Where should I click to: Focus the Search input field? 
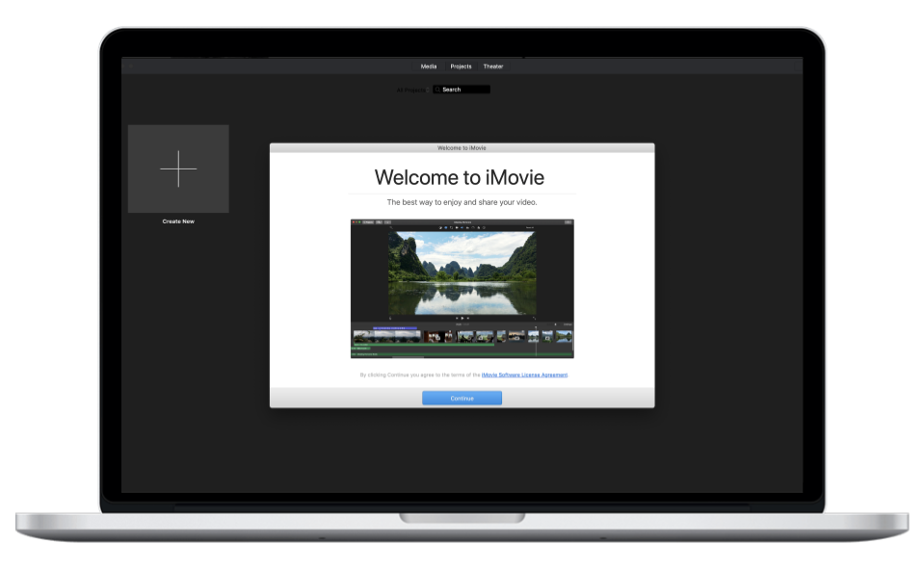click(x=462, y=90)
